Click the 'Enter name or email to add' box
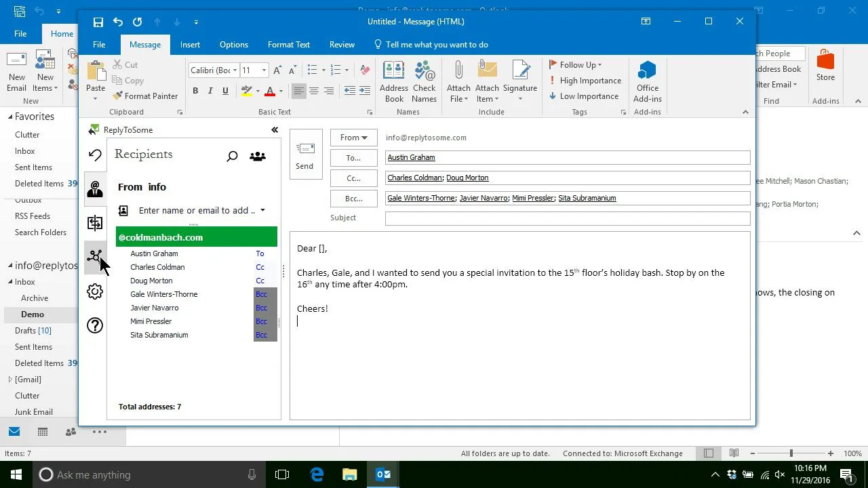 tap(197, 211)
